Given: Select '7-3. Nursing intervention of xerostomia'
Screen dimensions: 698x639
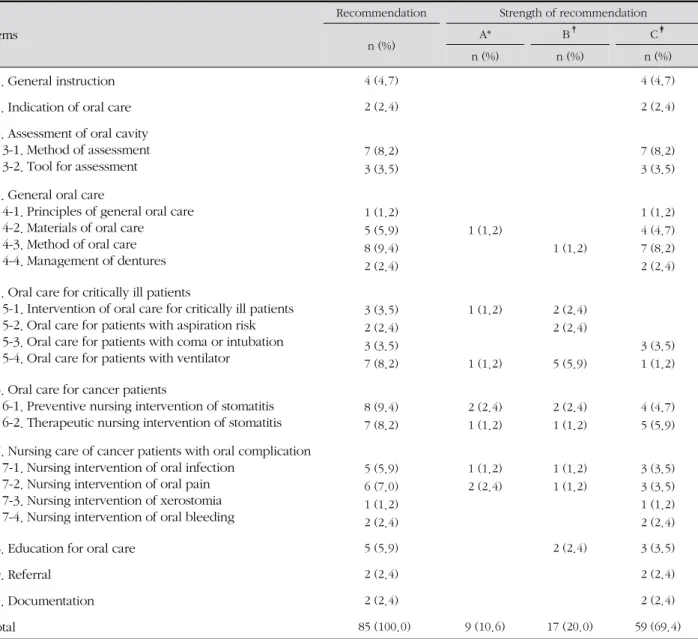Looking at the screenshot, I should pos(112,501).
